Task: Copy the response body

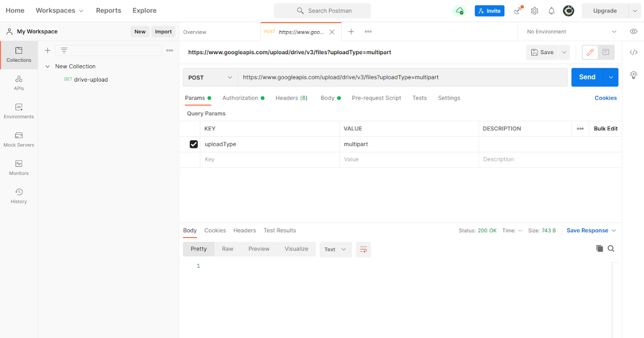Action: [x=599, y=248]
